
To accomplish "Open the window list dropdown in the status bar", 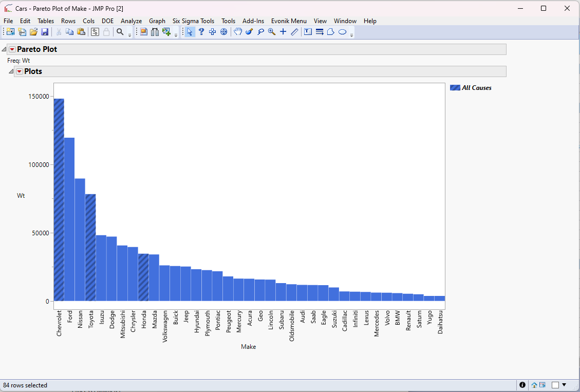I will click(x=563, y=384).
